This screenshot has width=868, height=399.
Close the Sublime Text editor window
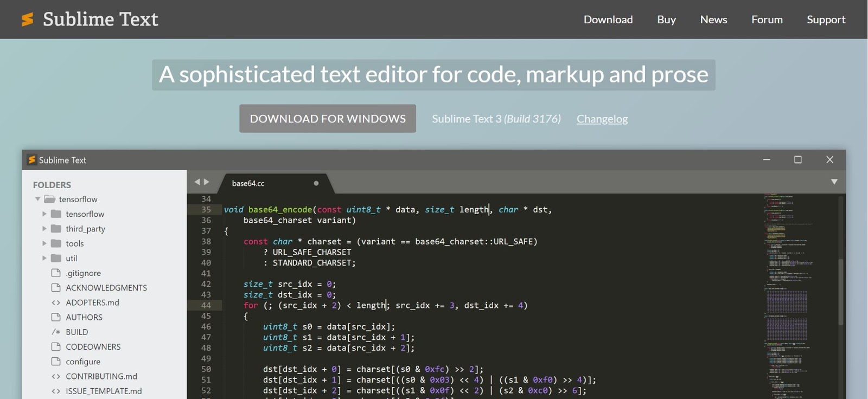[x=829, y=160]
